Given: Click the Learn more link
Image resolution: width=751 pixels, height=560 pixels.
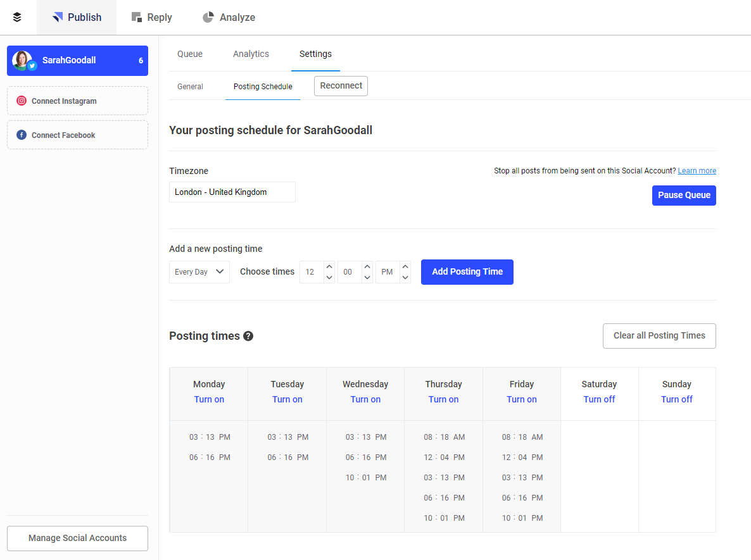Looking at the screenshot, I should coord(697,171).
